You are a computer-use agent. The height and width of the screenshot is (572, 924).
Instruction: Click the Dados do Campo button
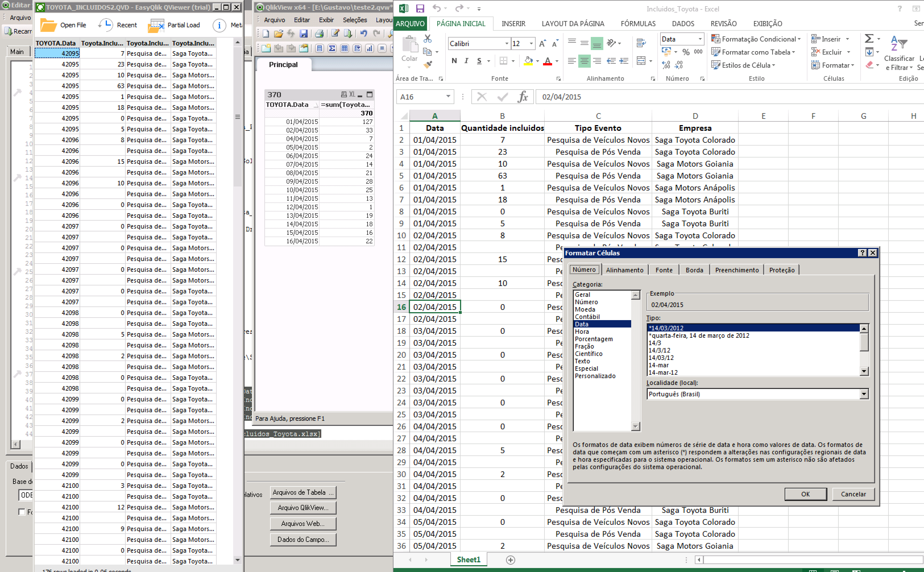[x=303, y=540]
